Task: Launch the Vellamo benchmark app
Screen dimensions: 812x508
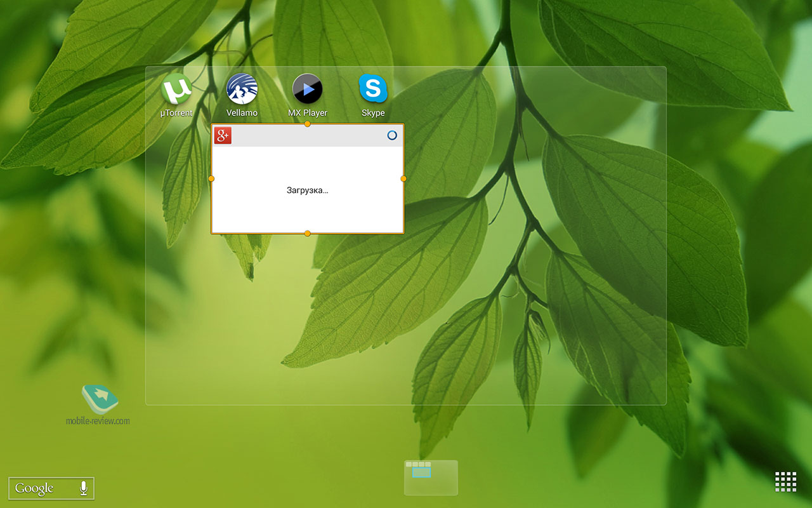Action: tap(242, 95)
